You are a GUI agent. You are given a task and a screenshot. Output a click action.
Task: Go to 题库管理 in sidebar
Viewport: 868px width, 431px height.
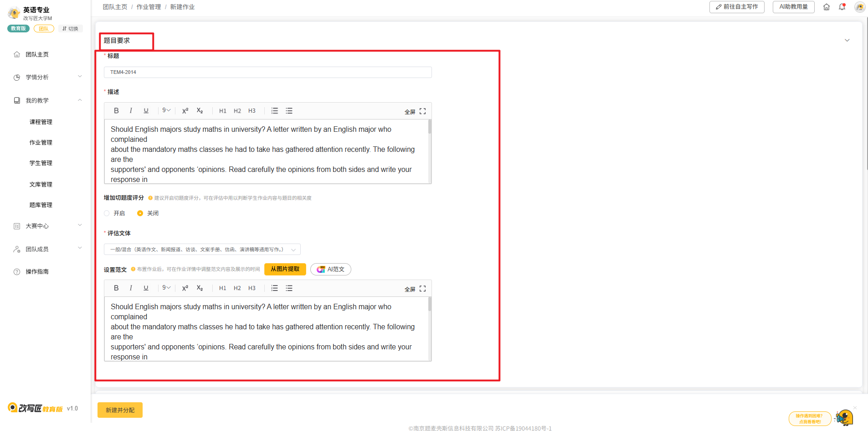41,205
